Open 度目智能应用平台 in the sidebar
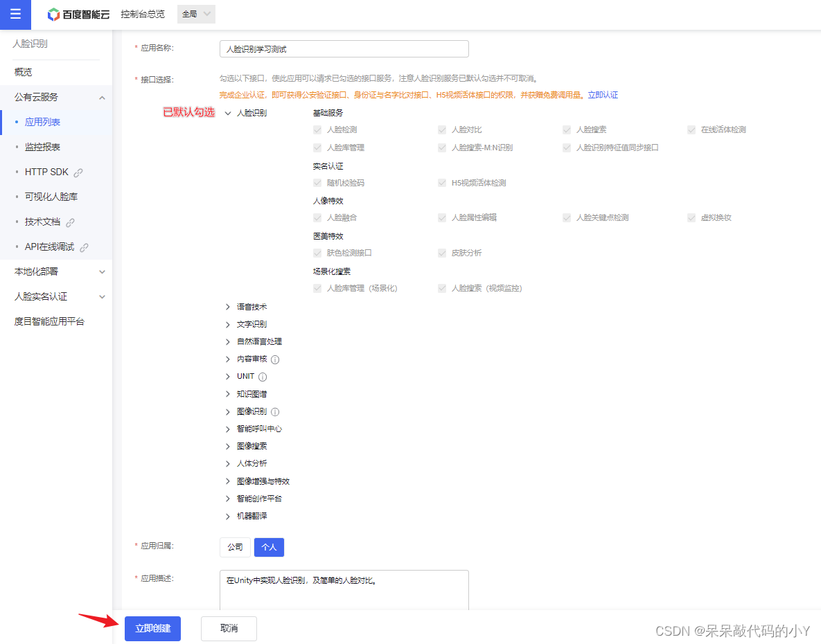Viewport: 821px width, 644px height. coord(49,321)
